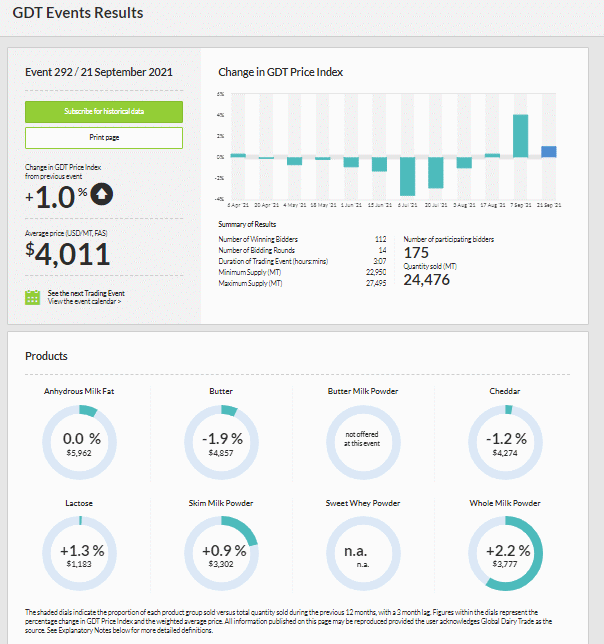Select the 15 Jun '21 chart bar
Image resolution: width=604 pixels, height=644 pixels.
click(379, 164)
